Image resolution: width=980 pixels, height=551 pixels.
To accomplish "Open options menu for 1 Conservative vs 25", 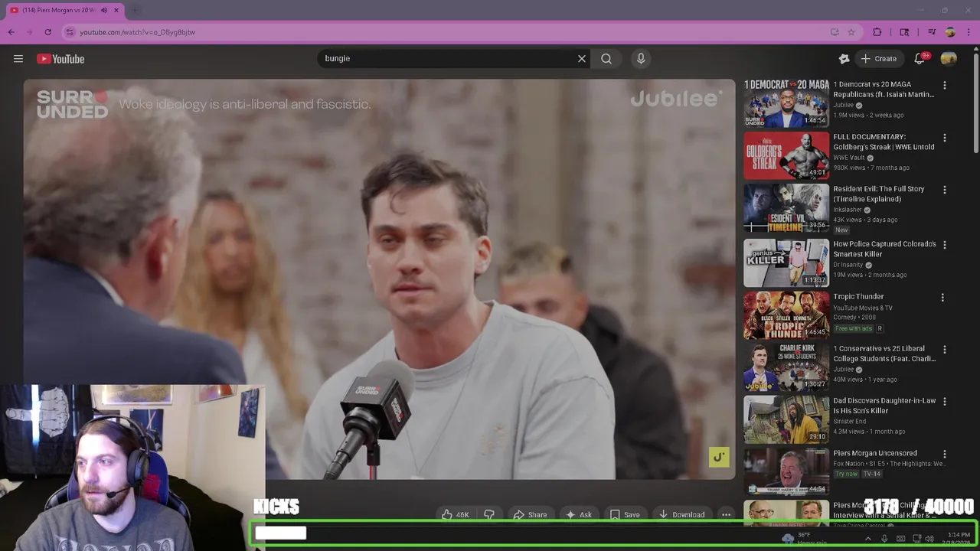I will [x=944, y=350].
